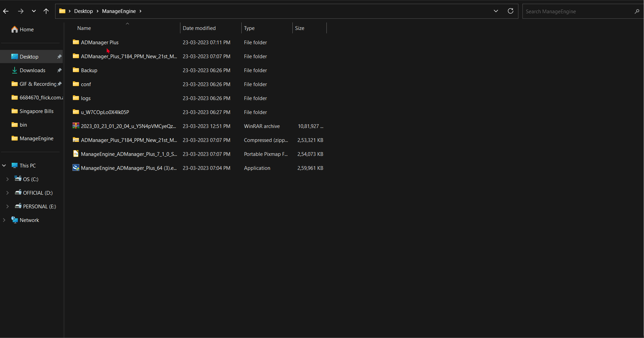Open Singapore Bills folder in sidebar
Image resolution: width=644 pixels, height=338 pixels.
point(36,111)
